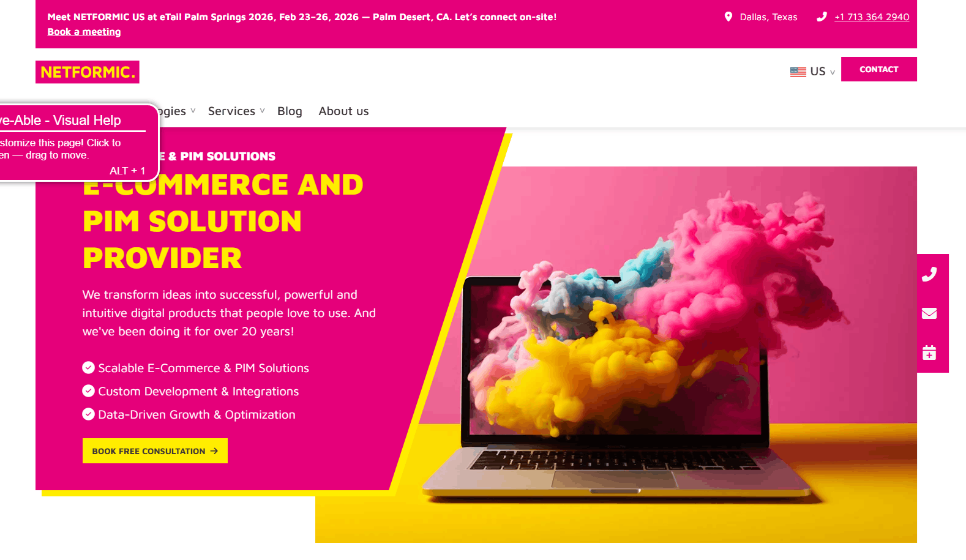Viewport: 966px width, 560px height.
Task: Open the calendar booking icon on the right
Action: tap(929, 353)
